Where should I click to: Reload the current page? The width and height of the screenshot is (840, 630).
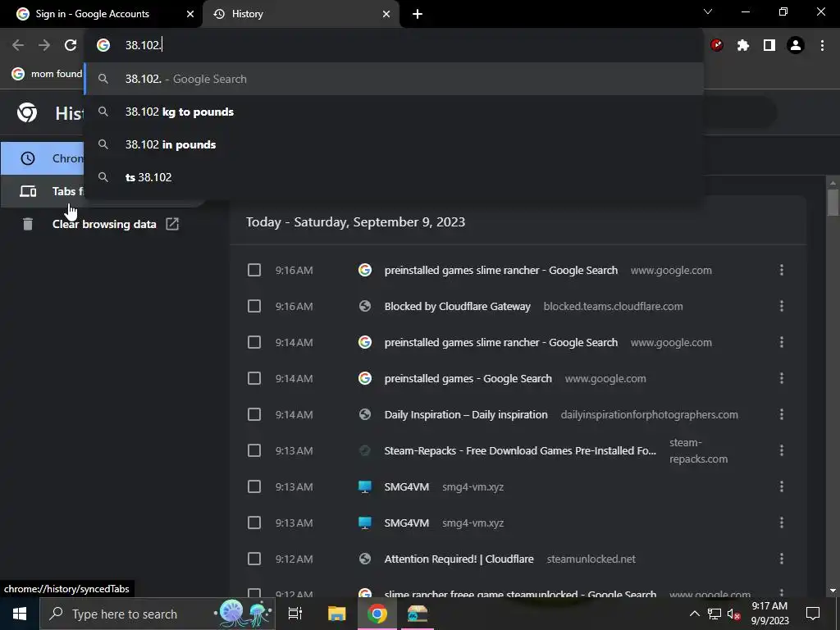[x=71, y=45]
